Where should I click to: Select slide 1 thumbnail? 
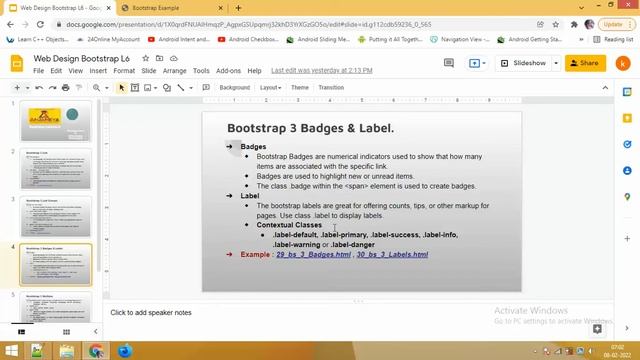coord(56,121)
